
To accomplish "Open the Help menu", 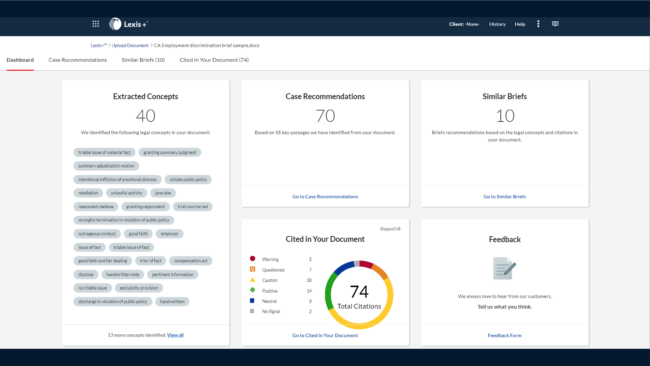I will (x=520, y=24).
